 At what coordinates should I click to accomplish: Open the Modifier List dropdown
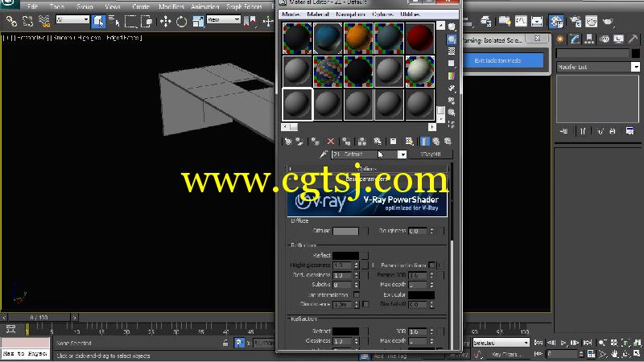tap(598, 67)
